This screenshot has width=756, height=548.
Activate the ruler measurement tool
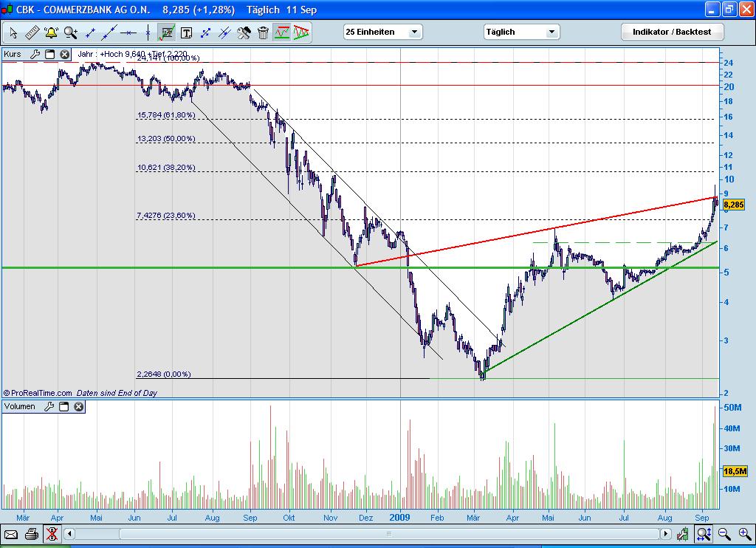pos(32,32)
